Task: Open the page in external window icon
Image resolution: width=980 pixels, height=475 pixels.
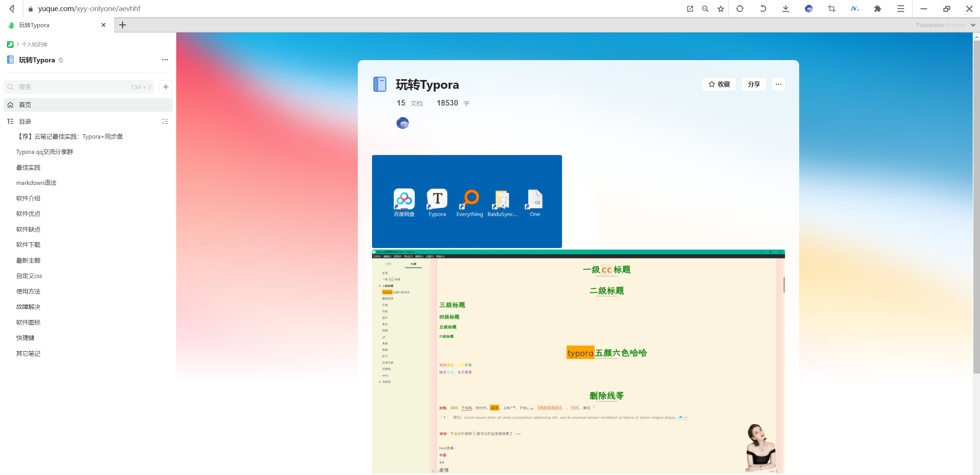Action: pos(690,8)
